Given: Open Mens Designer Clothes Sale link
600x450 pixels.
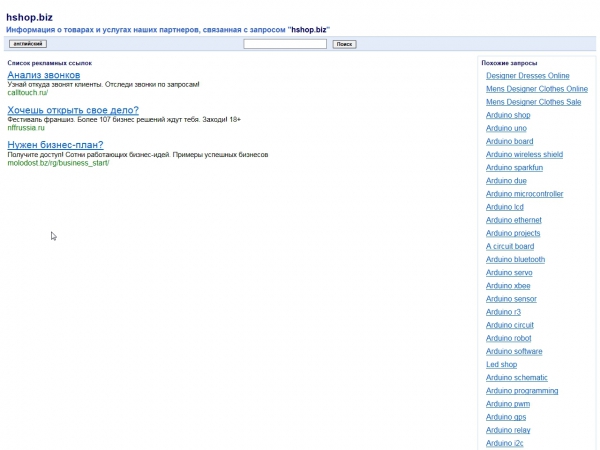Looking at the screenshot, I should (x=533, y=102).
